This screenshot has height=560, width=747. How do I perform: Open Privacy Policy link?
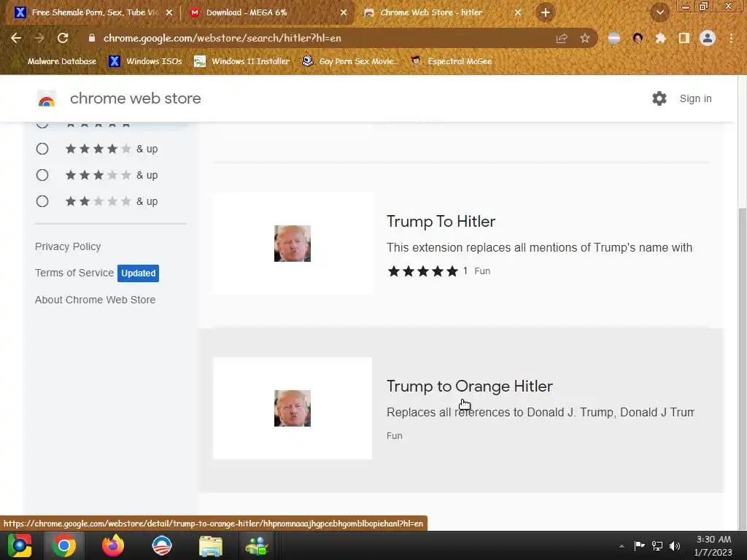click(x=68, y=246)
